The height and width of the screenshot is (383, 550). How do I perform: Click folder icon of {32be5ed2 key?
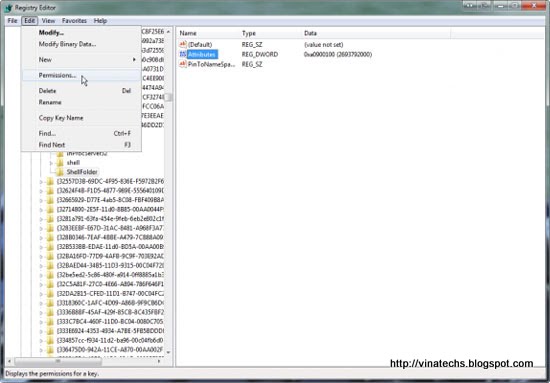pyautogui.click(x=50, y=275)
